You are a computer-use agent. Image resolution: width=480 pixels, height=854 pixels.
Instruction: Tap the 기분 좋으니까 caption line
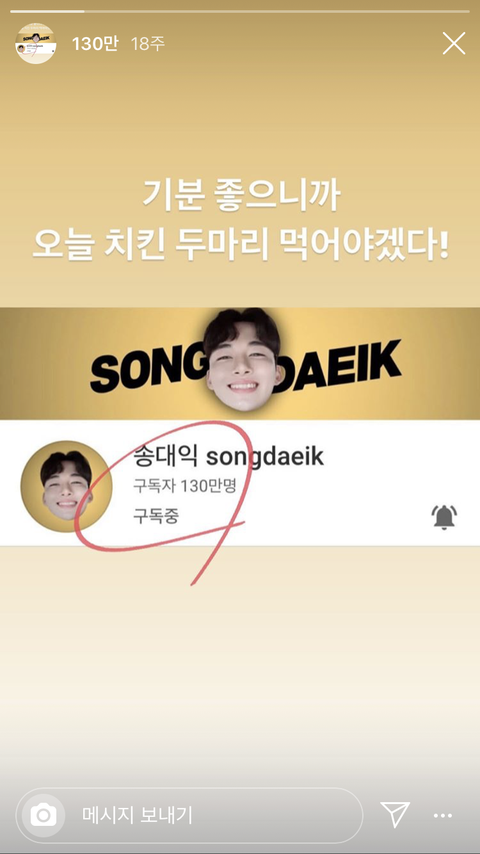(241, 194)
